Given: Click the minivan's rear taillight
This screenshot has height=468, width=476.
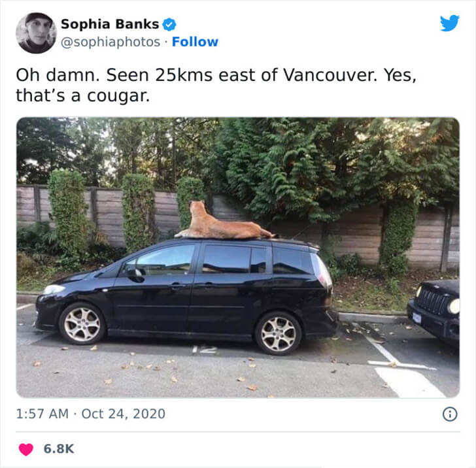Looking at the screenshot, I should click(322, 270).
